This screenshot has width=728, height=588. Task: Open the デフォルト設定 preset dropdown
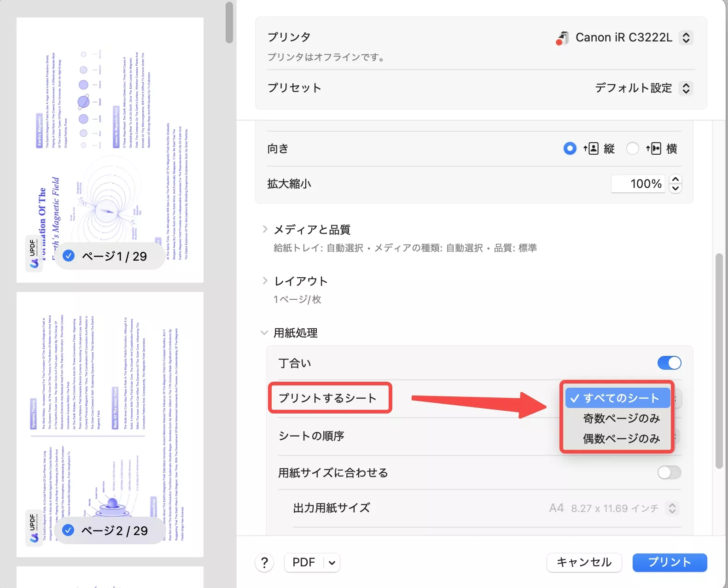tap(686, 88)
